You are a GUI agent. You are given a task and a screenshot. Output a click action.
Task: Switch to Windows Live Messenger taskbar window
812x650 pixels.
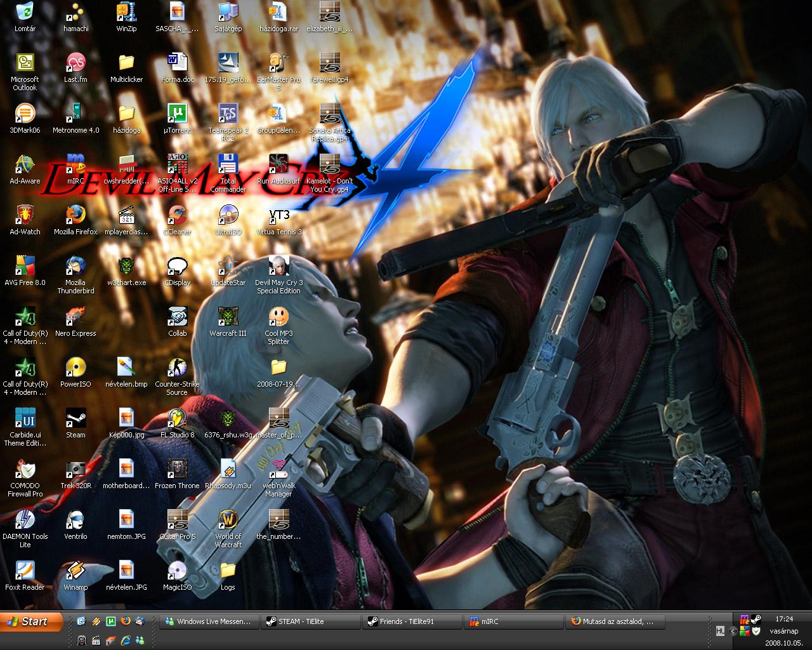click(209, 621)
